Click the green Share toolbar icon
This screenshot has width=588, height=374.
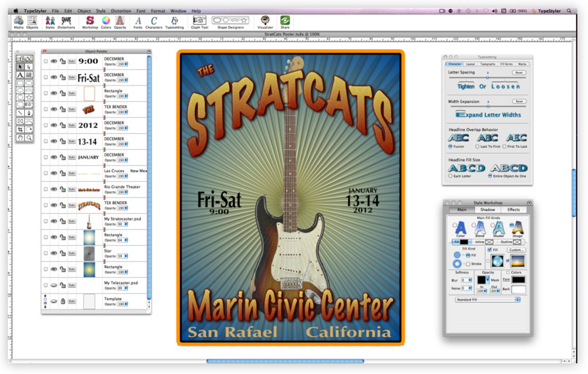pos(285,22)
